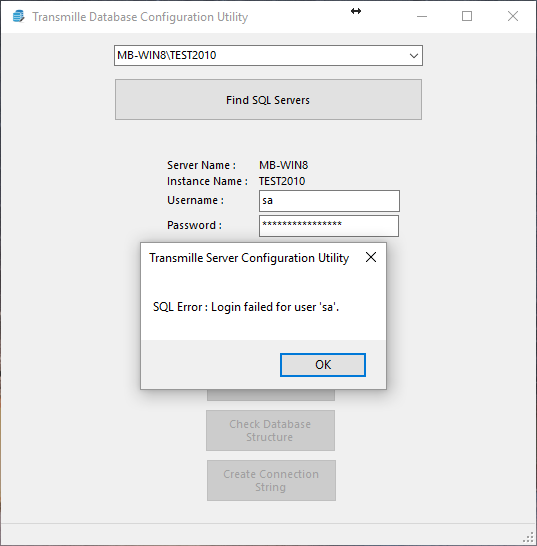537x546 pixels.
Task: Click OK in the SQL Error dialog
Action: tap(323, 365)
